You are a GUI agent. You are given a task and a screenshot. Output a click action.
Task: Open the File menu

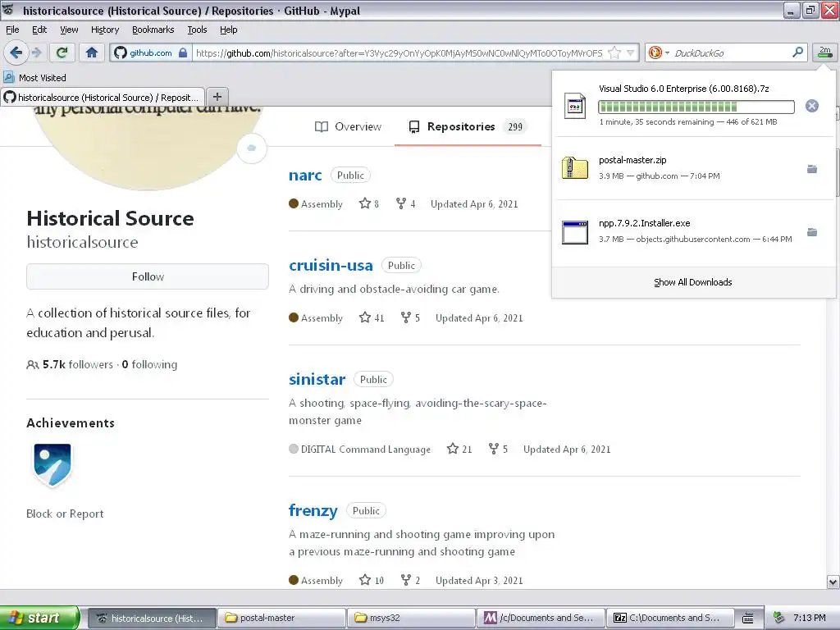pos(12,30)
